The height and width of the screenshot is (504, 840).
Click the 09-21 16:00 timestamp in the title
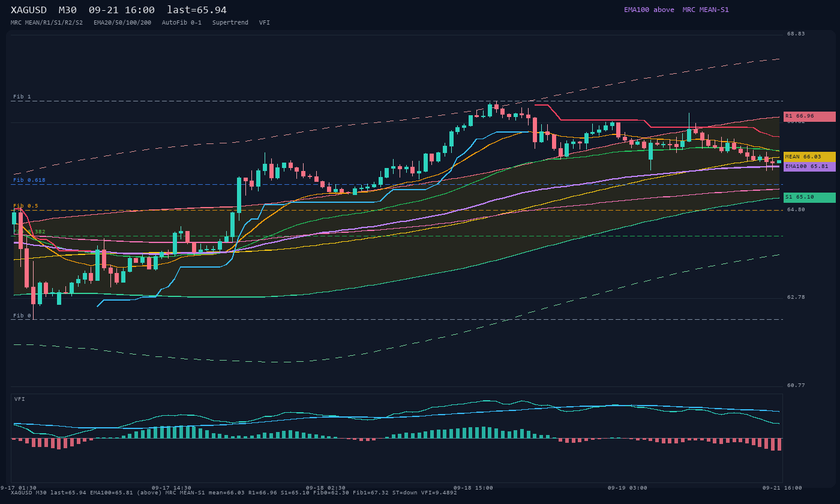coord(122,10)
